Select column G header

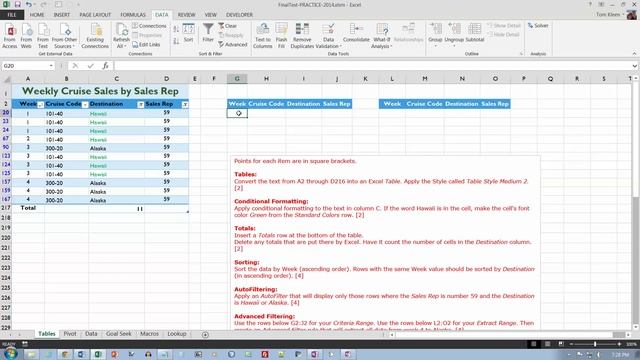tap(237, 79)
